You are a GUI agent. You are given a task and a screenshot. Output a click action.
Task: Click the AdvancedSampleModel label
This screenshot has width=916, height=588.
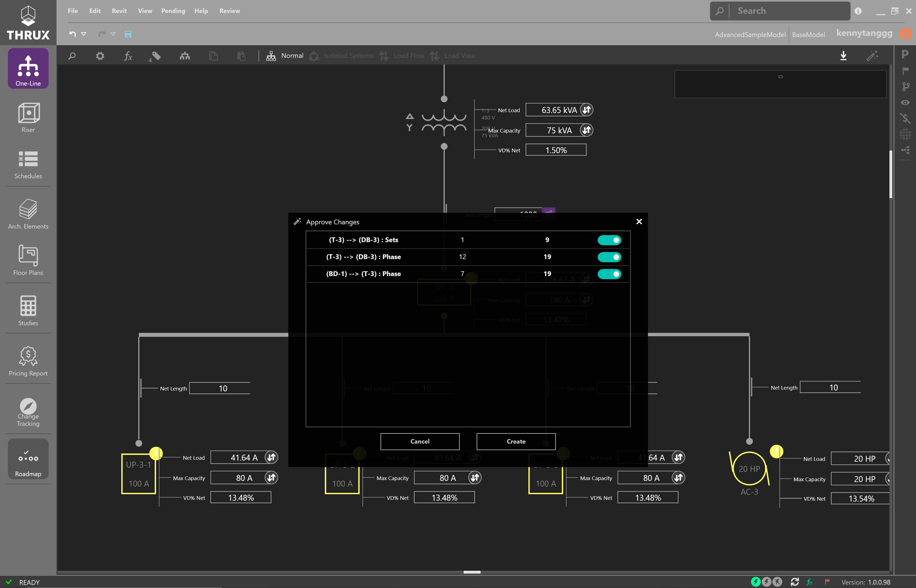[x=750, y=35]
